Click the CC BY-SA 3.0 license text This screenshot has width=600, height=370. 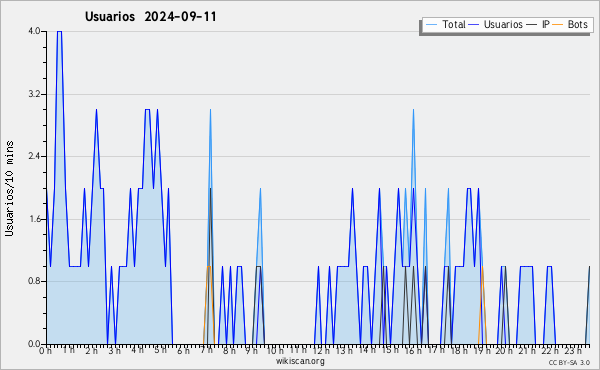[569, 363]
